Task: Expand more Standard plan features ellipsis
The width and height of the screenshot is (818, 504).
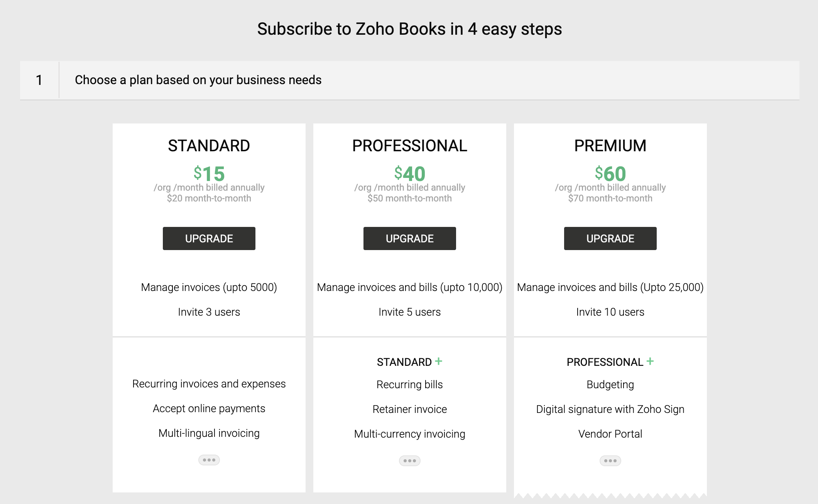Action: (x=209, y=460)
